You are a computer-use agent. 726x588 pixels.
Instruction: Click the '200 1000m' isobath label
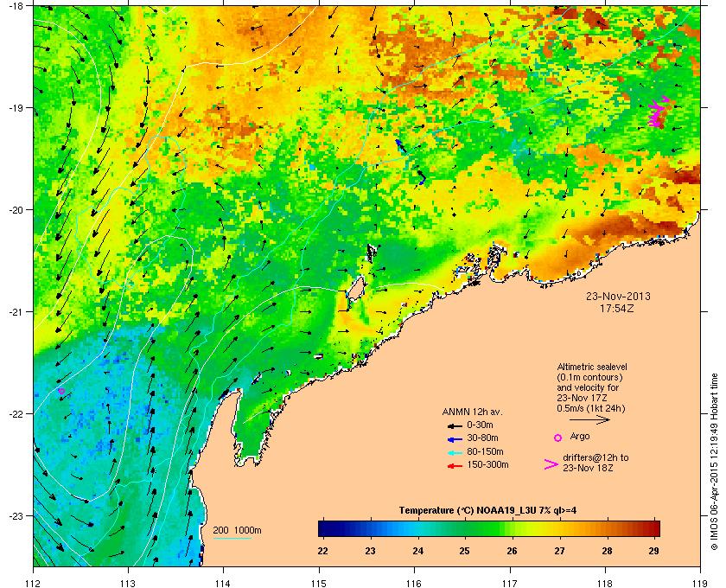click(x=237, y=531)
